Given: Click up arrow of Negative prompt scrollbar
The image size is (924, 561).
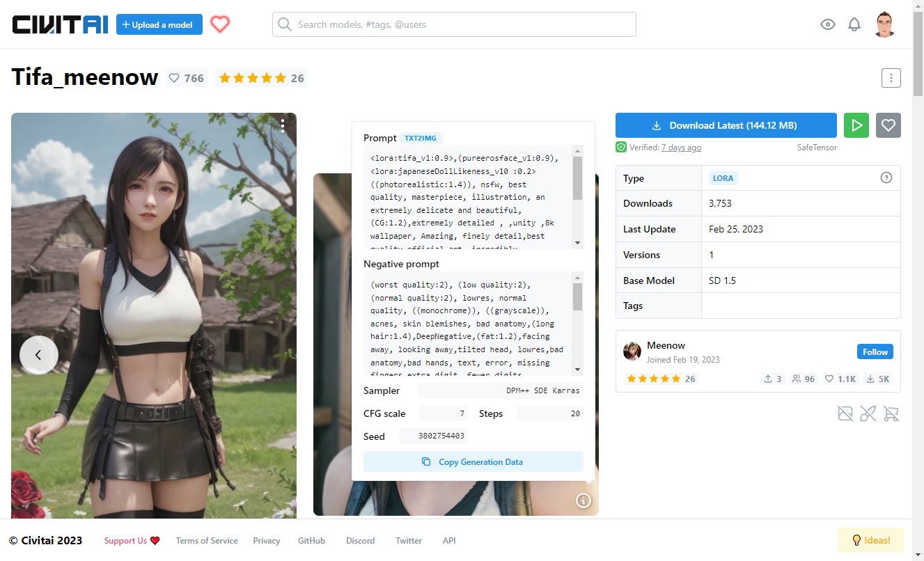Looking at the screenshot, I should pyautogui.click(x=577, y=277).
